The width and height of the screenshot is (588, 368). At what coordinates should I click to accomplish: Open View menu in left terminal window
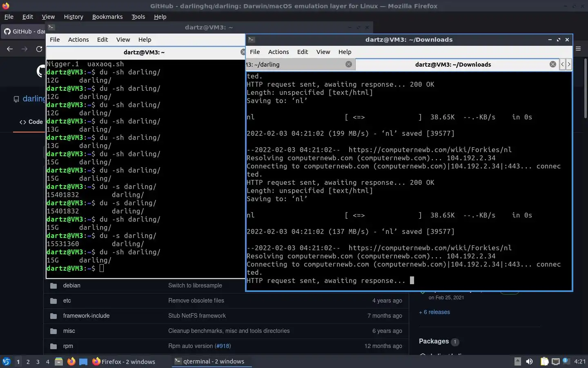tap(123, 40)
